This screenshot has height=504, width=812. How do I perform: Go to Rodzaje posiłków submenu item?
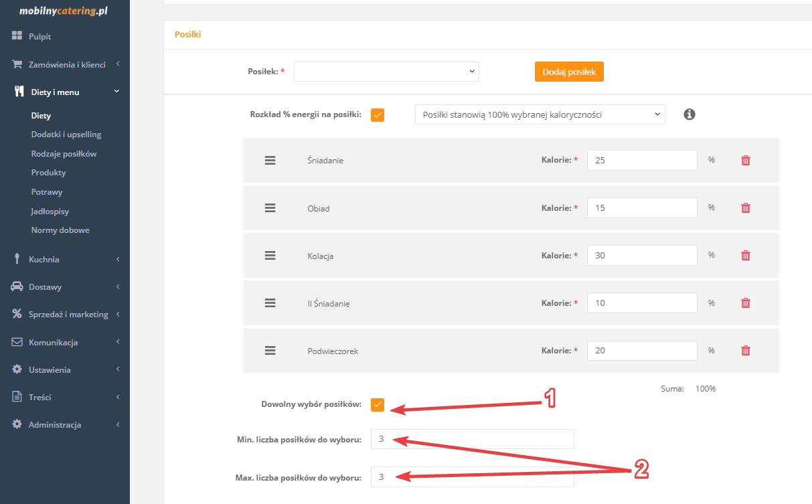click(64, 153)
